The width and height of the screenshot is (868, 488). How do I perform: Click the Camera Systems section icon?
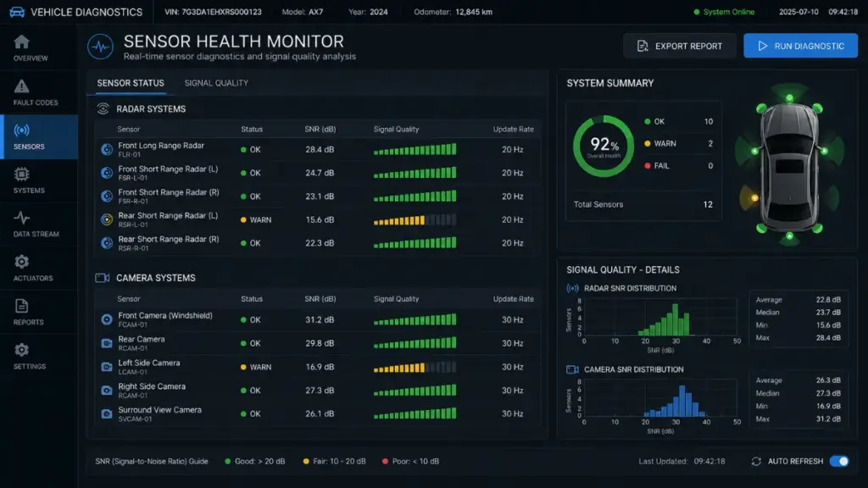[x=103, y=278]
